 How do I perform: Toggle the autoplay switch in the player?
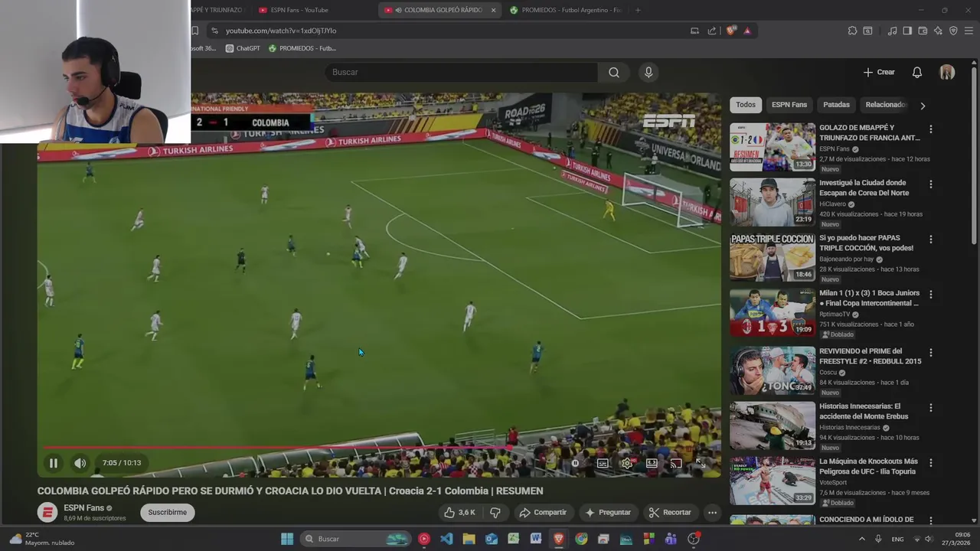pos(576,463)
